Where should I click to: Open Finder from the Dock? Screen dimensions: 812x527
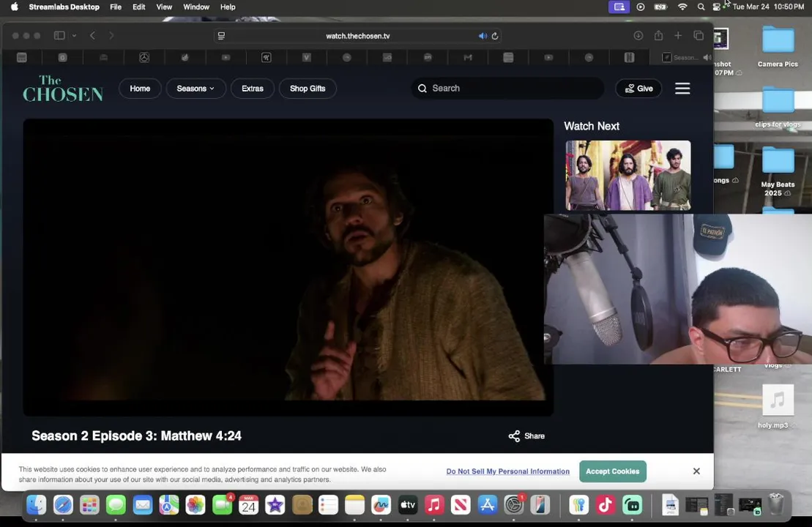(37, 505)
